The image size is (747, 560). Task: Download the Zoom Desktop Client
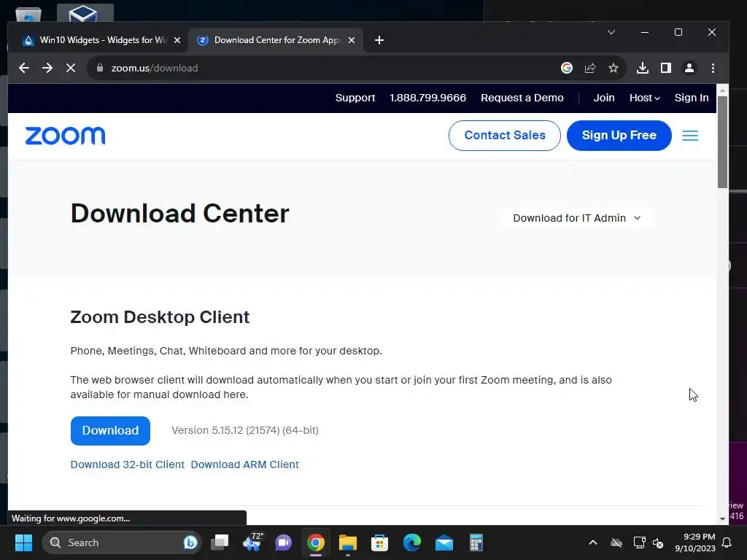(110, 431)
